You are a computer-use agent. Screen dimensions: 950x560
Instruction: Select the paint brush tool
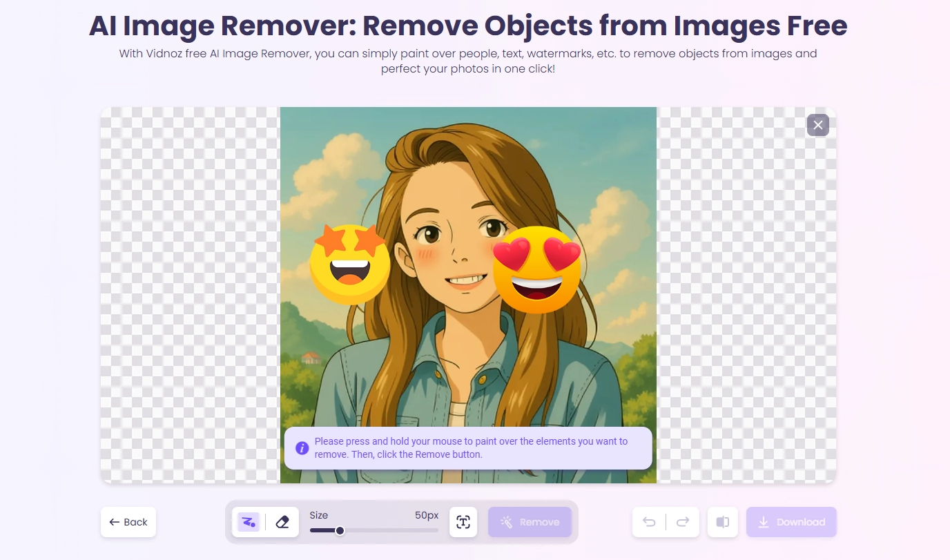click(x=249, y=522)
